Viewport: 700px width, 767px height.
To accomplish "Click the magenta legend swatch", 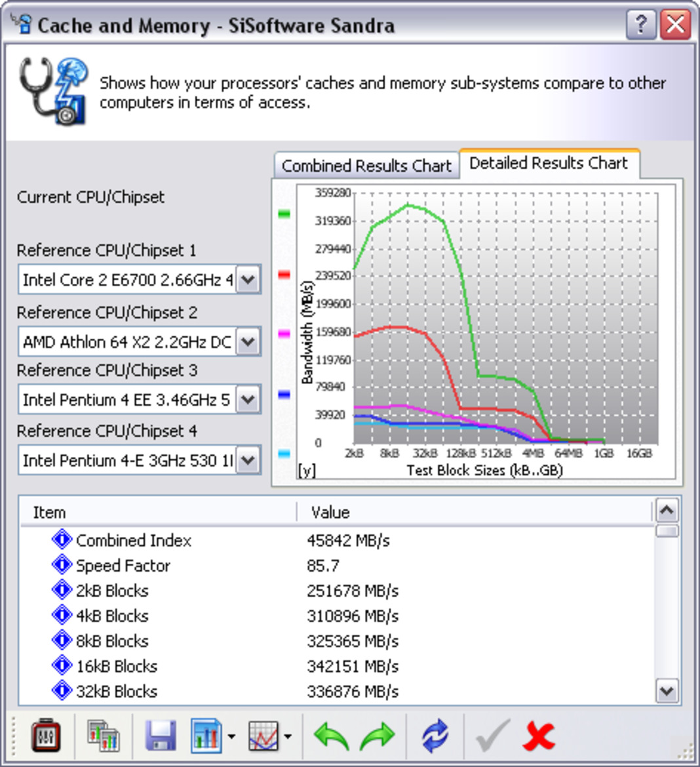I will pos(284,334).
